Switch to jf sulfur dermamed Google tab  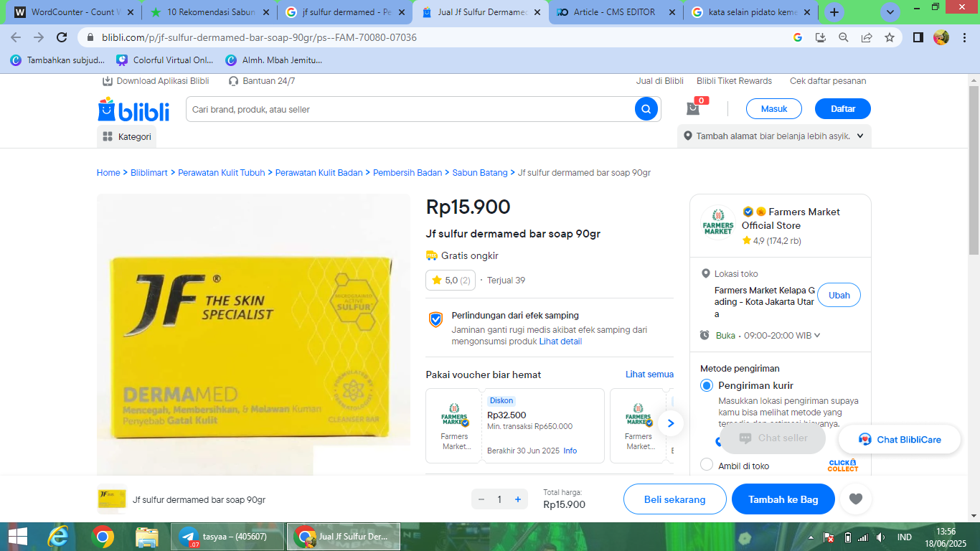point(346,12)
